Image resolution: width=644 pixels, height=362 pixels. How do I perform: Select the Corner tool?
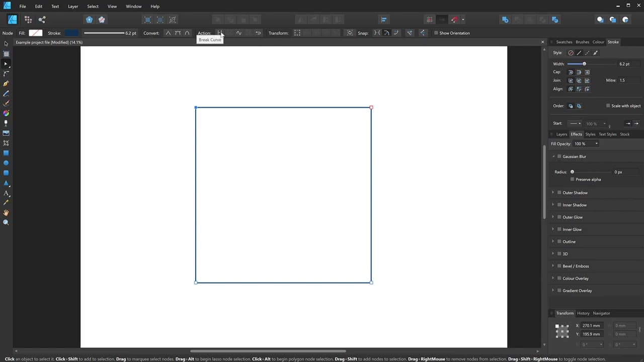click(6, 73)
